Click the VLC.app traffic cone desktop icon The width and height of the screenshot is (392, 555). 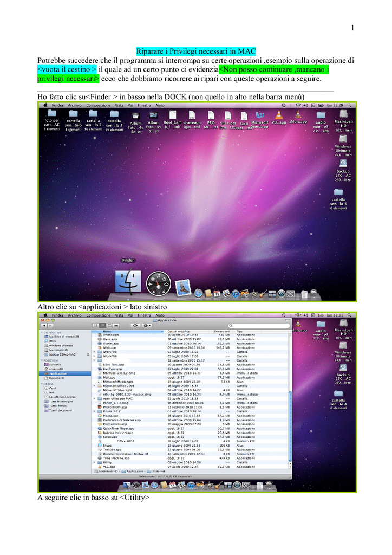click(279, 117)
